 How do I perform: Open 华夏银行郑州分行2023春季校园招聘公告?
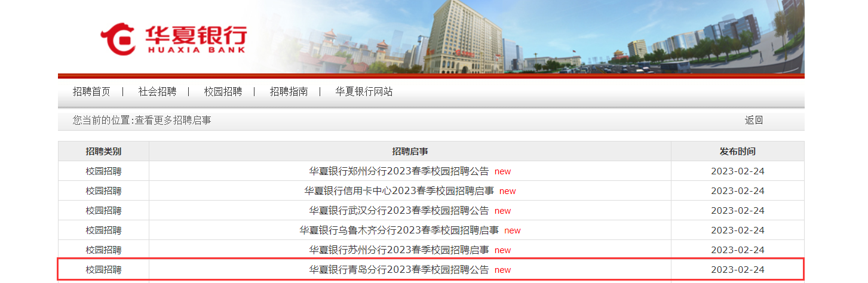coord(398,171)
